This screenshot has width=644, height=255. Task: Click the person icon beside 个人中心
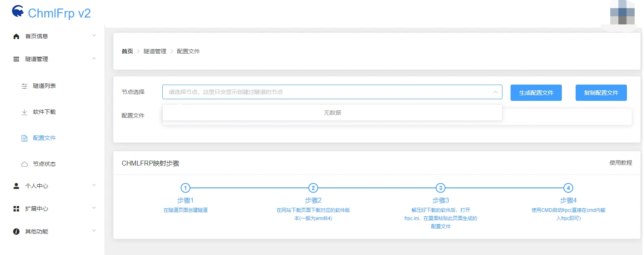pos(16,186)
